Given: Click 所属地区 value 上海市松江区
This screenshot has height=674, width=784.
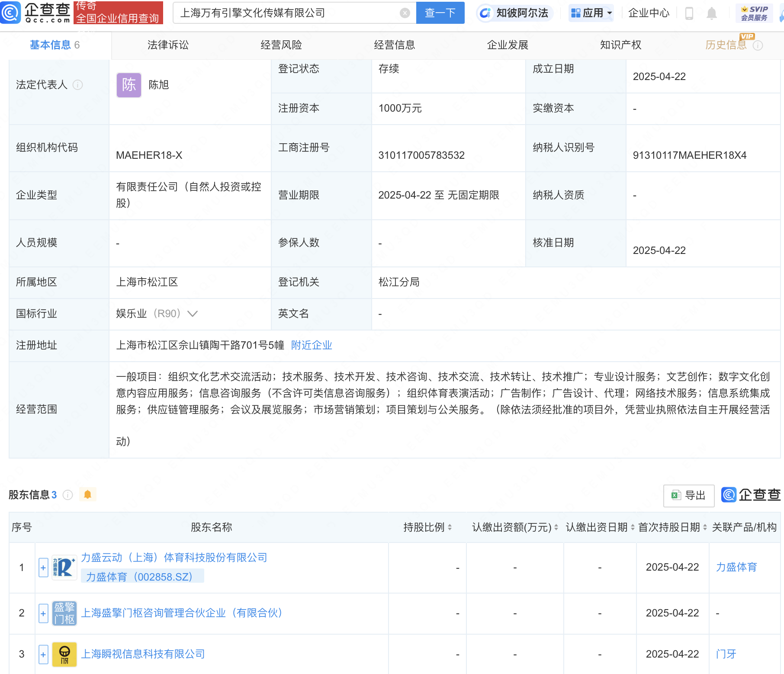Looking at the screenshot, I should point(147,282).
